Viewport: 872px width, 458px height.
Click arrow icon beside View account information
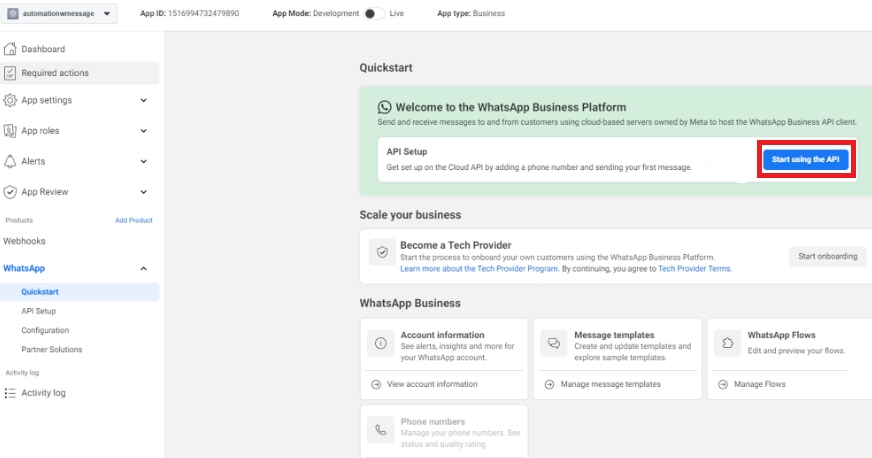point(376,384)
